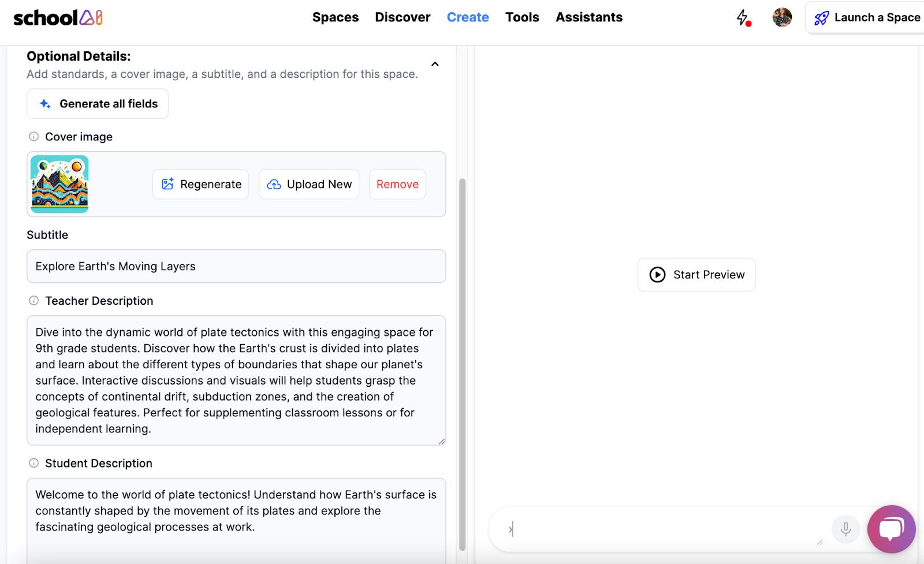Click Upload New cover image button
The image size is (924, 564).
point(309,184)
